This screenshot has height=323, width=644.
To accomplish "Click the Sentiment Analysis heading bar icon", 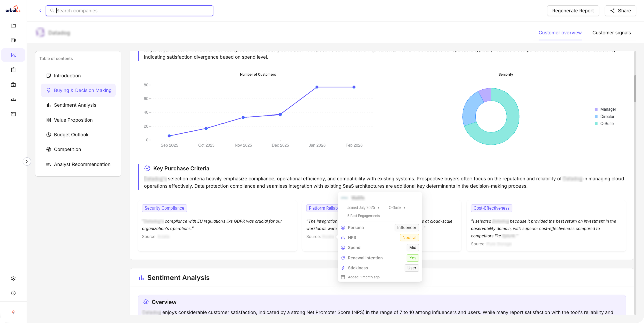I will tap(141, 278).
